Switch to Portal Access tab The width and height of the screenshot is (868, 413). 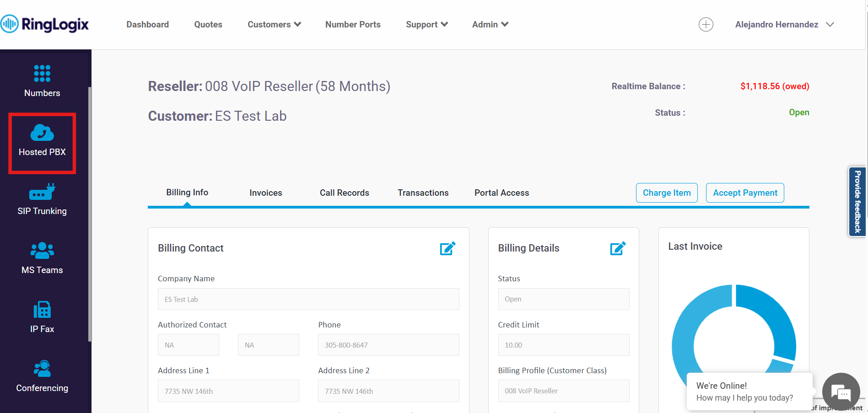point(501,193)
